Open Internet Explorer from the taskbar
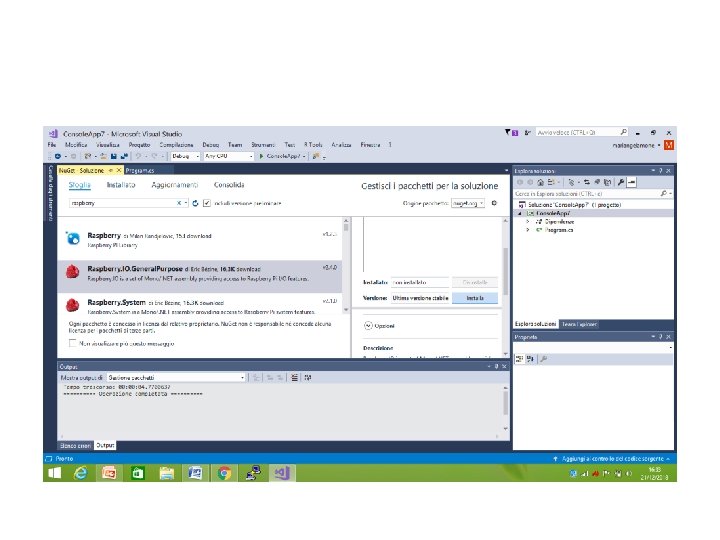The width and height of the screenshot is (720, 540). click(x=81, y=473)
